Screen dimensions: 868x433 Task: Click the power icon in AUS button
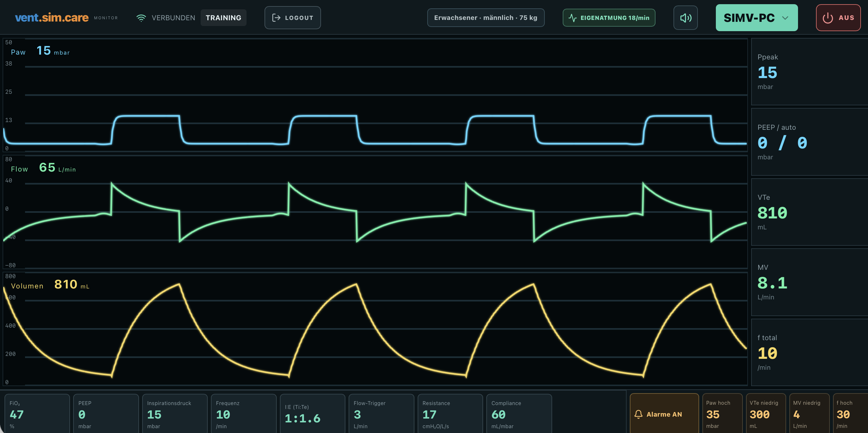click(828, 18)
